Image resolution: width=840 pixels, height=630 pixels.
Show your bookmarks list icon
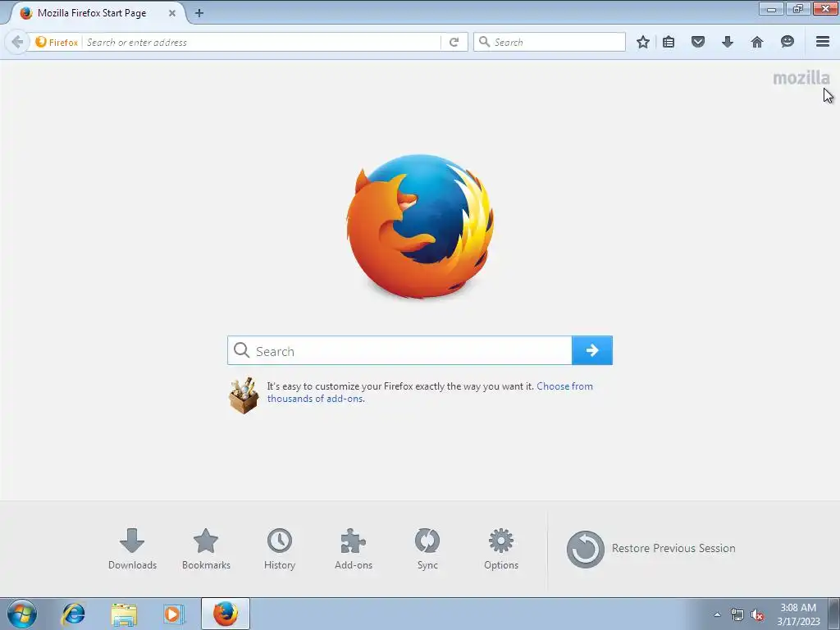click(669, 42)
